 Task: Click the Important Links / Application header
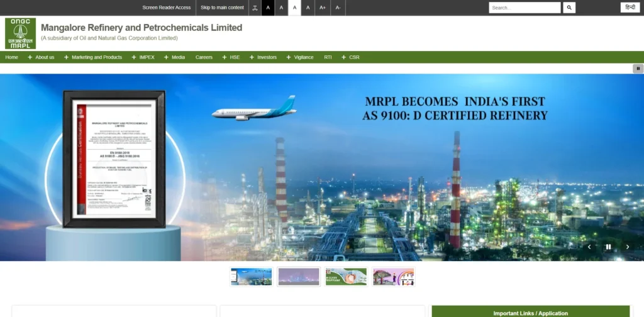(531, 312)
